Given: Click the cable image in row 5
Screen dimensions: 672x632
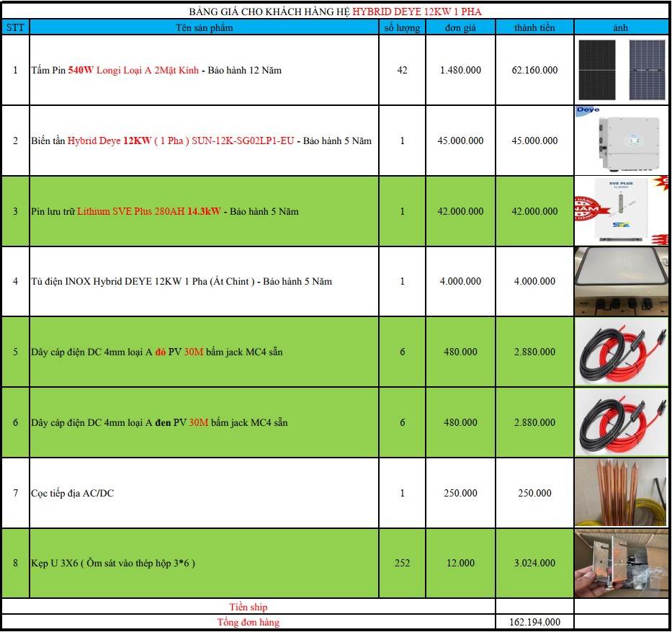Looking at the screenshot, I should click(622, 352).
